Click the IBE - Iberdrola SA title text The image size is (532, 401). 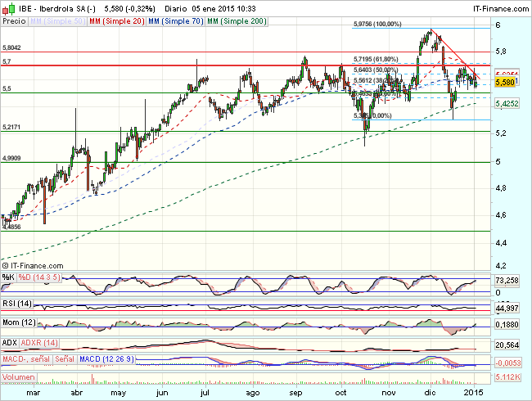[57, 9]
